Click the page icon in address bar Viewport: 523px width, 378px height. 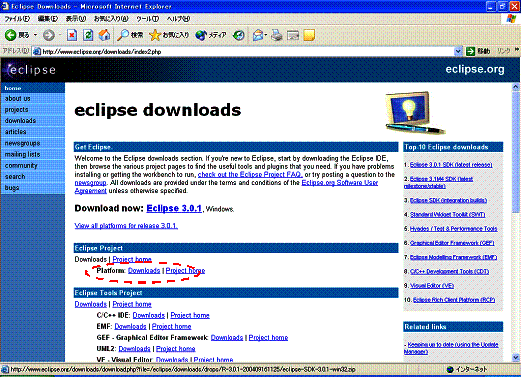pos(37,51)
